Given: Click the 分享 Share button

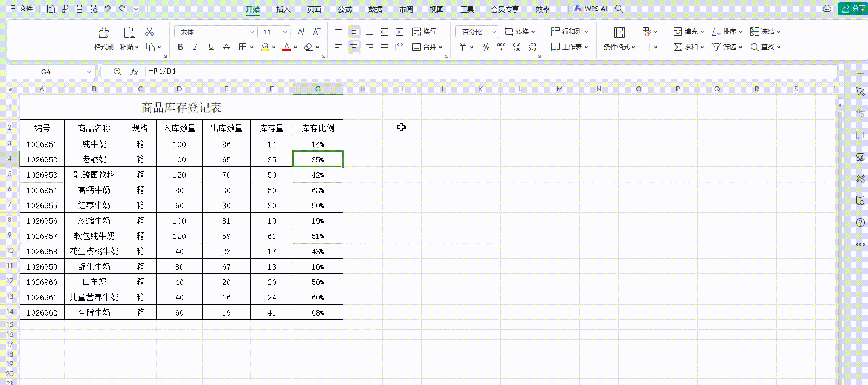Looking at the screenshot, I should coord(853,9).
